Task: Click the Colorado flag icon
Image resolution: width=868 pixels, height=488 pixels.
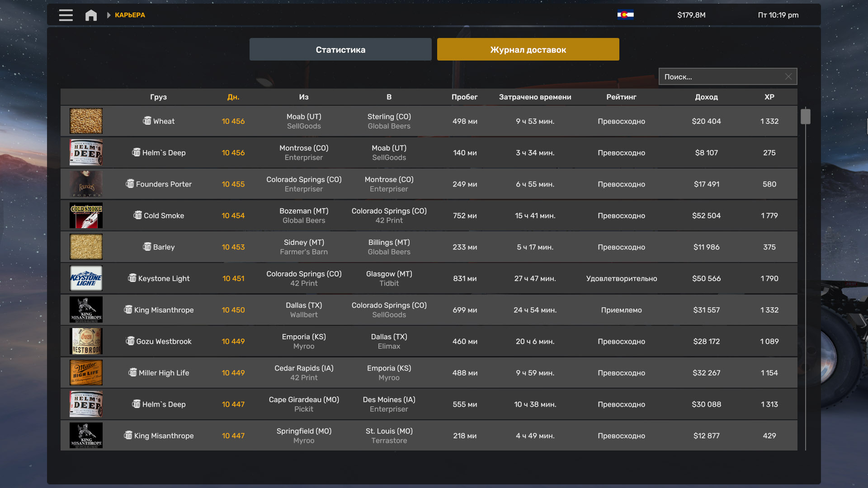Action: [625, 15]
